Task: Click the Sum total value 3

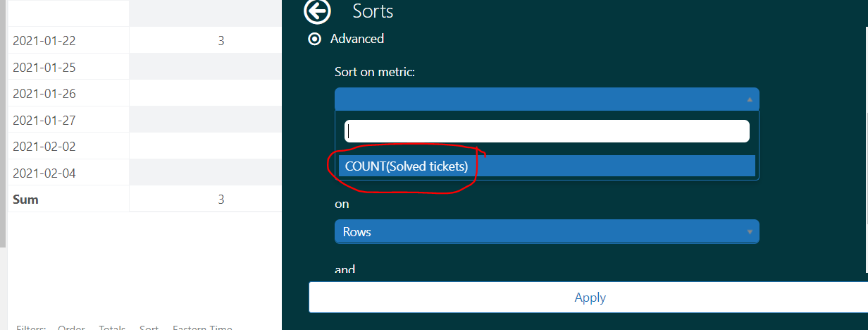Action: [x=221, y=200]
